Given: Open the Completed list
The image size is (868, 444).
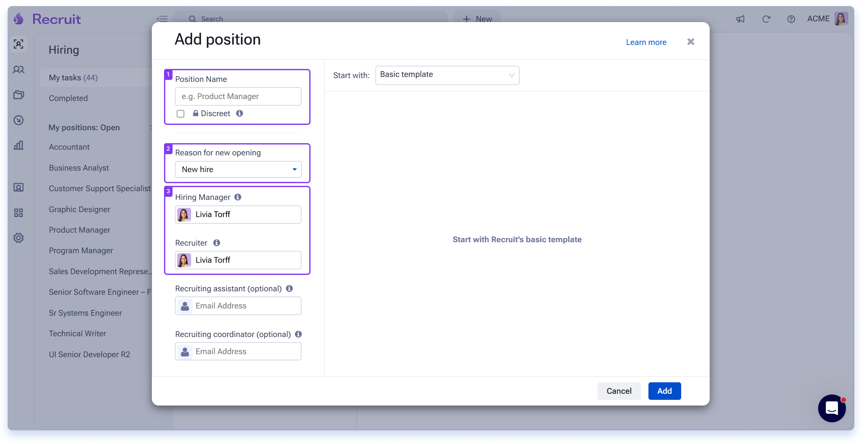Looking at the screenshot, I should click(68, 98).
